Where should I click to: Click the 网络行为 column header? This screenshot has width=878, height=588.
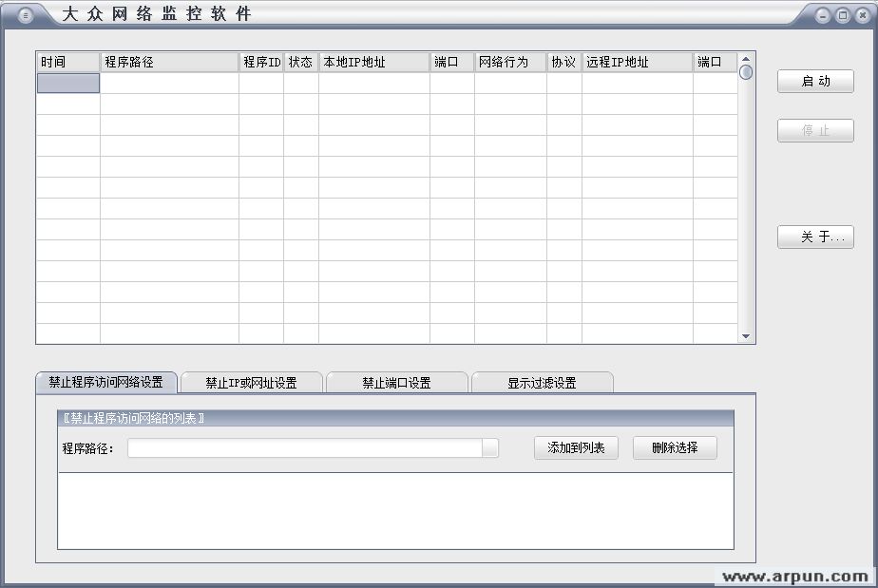(510, 62)
